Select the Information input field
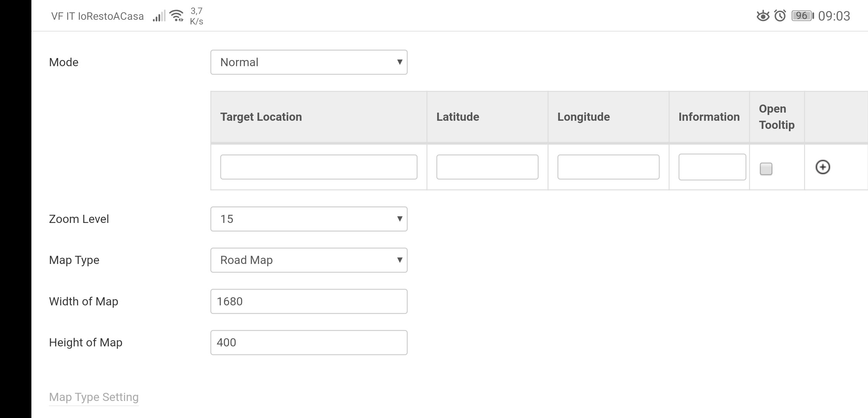 click(x=712, y=167)
